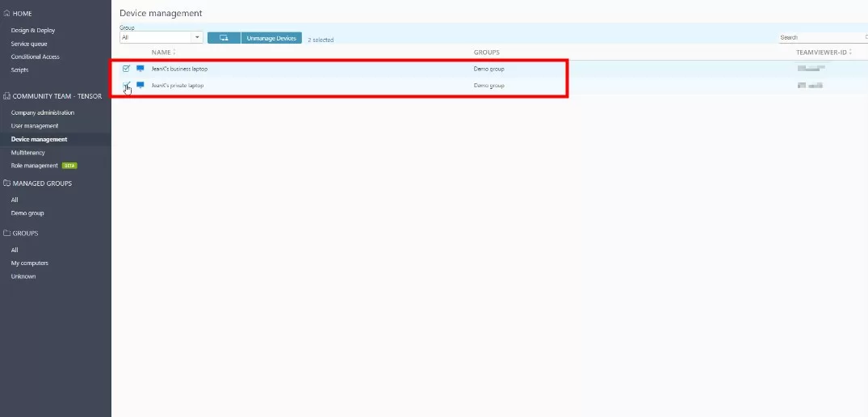Viewport: 868px width, 417px height.
Task: Click JeanK's business laptop name
Action: pyautogui.click(x=179, y=69)
